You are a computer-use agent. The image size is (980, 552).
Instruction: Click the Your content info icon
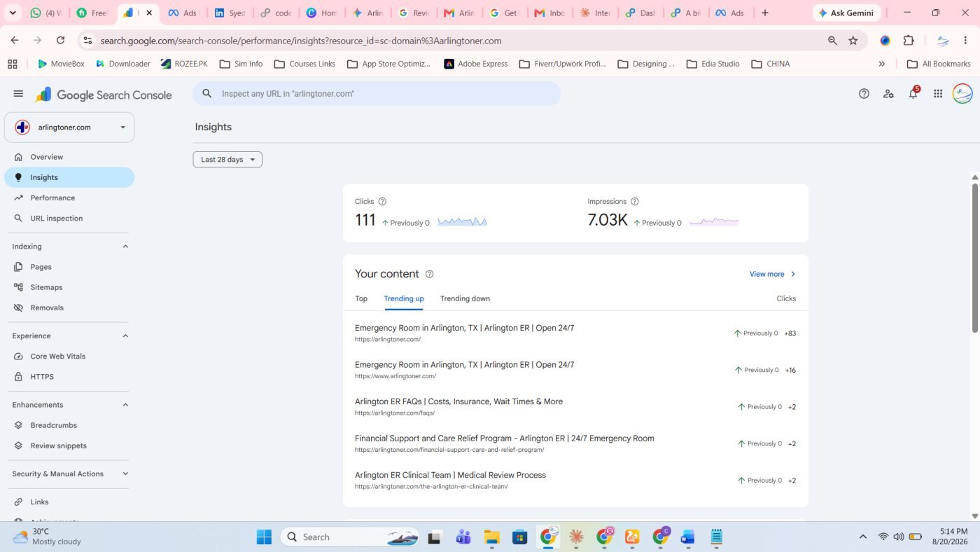click(430, 274)
